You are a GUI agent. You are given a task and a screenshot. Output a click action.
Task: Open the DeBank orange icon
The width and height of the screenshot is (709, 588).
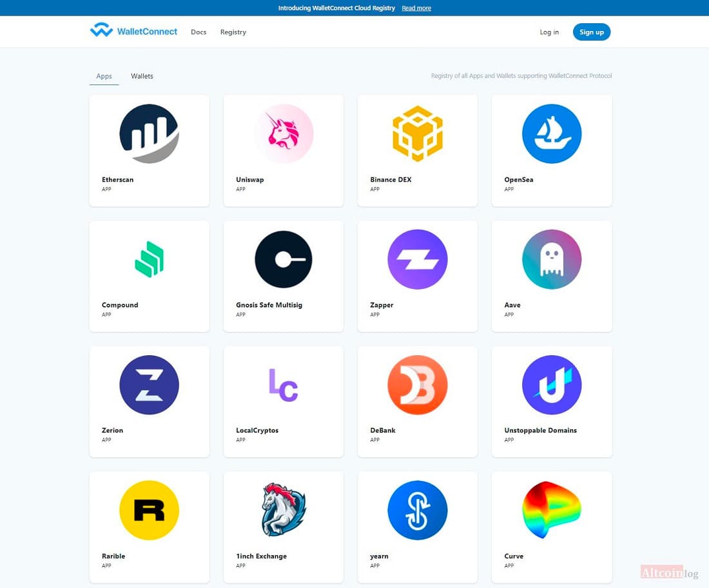tap(418, 385)
